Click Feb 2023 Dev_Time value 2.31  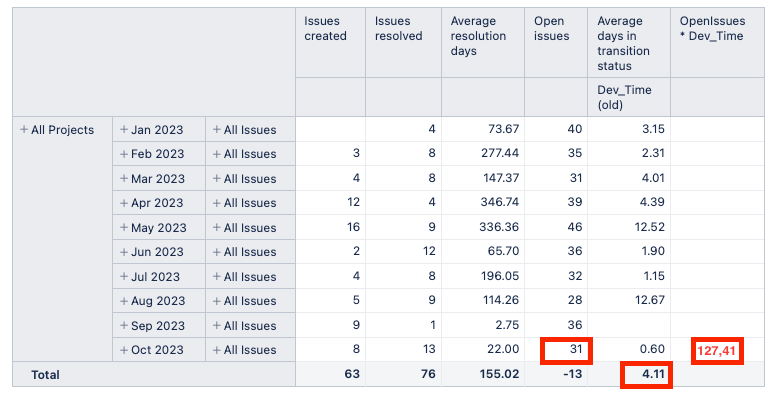tap(653, 153)
